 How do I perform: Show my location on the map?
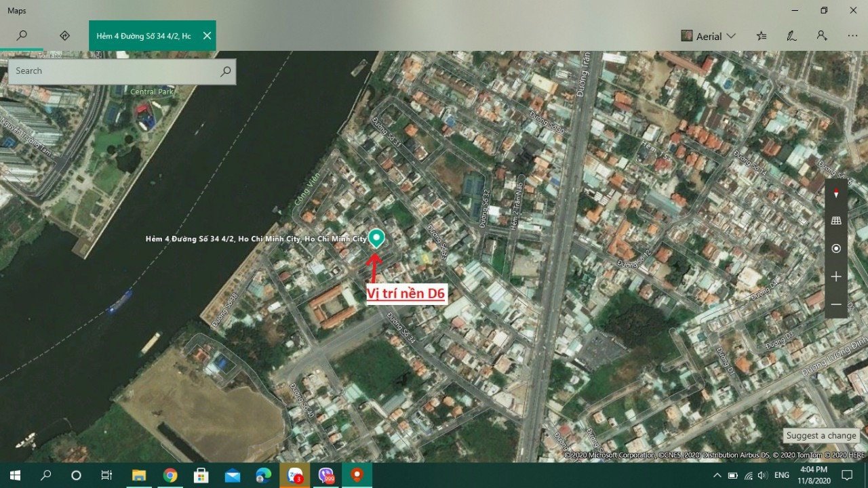pyautogui.click(x=836, y=249)
